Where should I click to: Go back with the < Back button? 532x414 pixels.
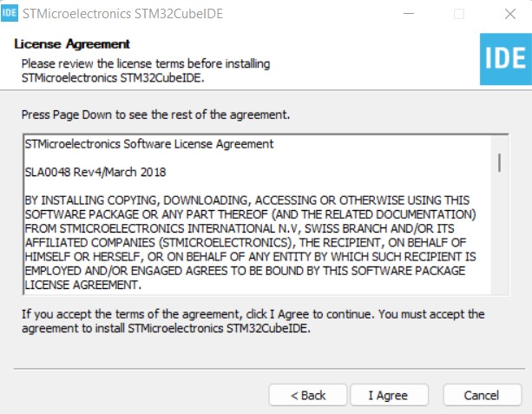(x=308, y=395)
